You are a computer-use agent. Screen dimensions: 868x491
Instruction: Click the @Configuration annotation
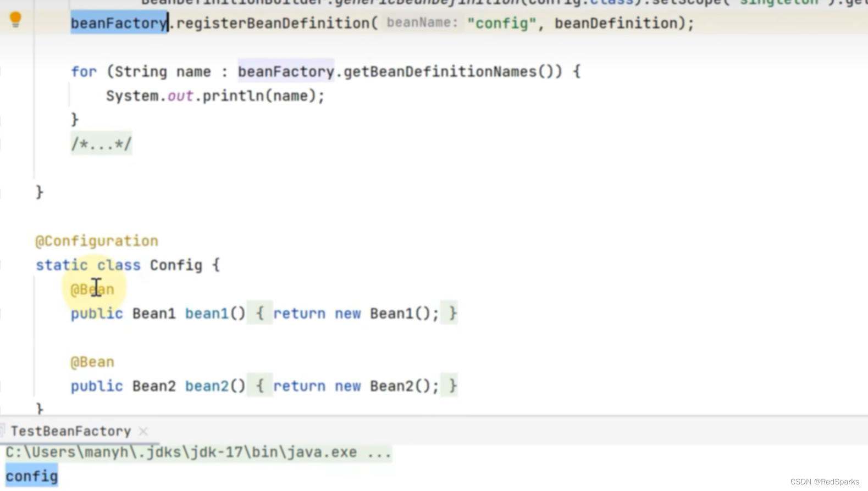[97, 241]
